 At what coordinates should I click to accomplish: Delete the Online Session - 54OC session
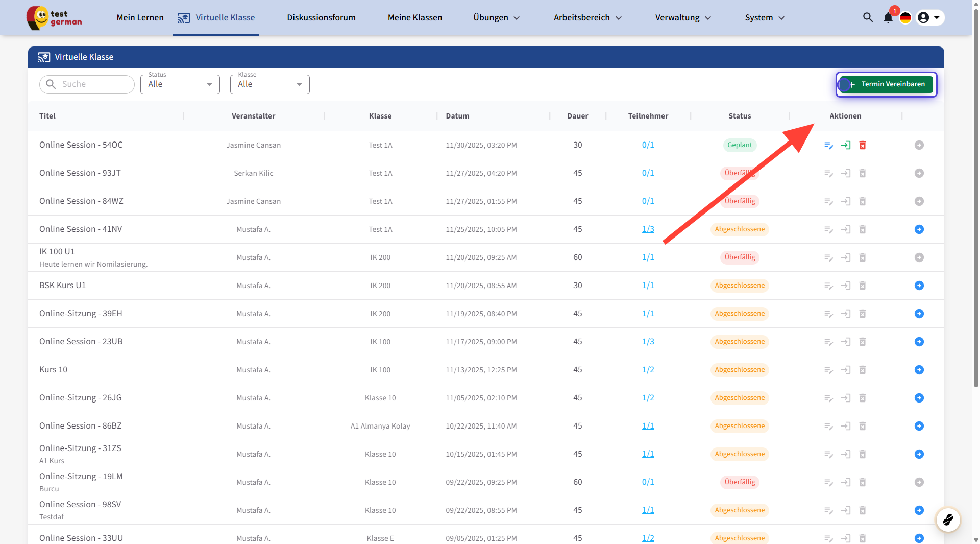(x=863, y=145)
